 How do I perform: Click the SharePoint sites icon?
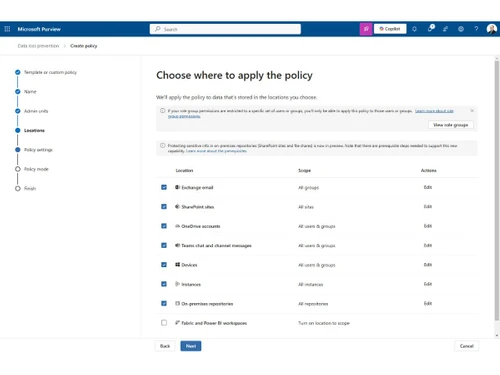pos(177,207)
